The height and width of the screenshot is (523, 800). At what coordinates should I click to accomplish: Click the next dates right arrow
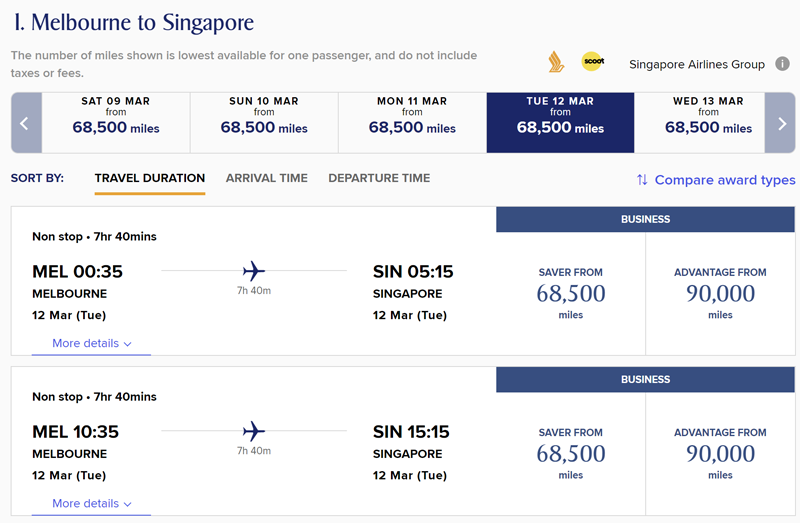pos(780,123)
